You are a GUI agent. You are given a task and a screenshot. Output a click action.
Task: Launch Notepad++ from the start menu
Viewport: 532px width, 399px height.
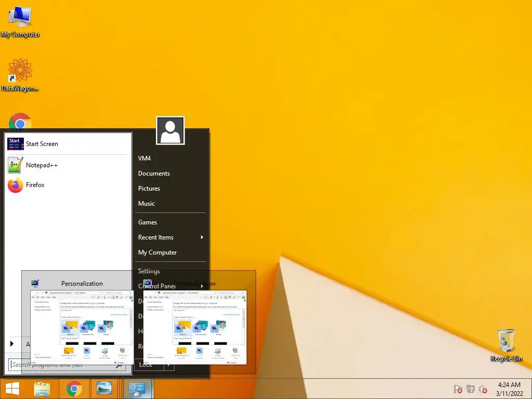click(68, 165)
